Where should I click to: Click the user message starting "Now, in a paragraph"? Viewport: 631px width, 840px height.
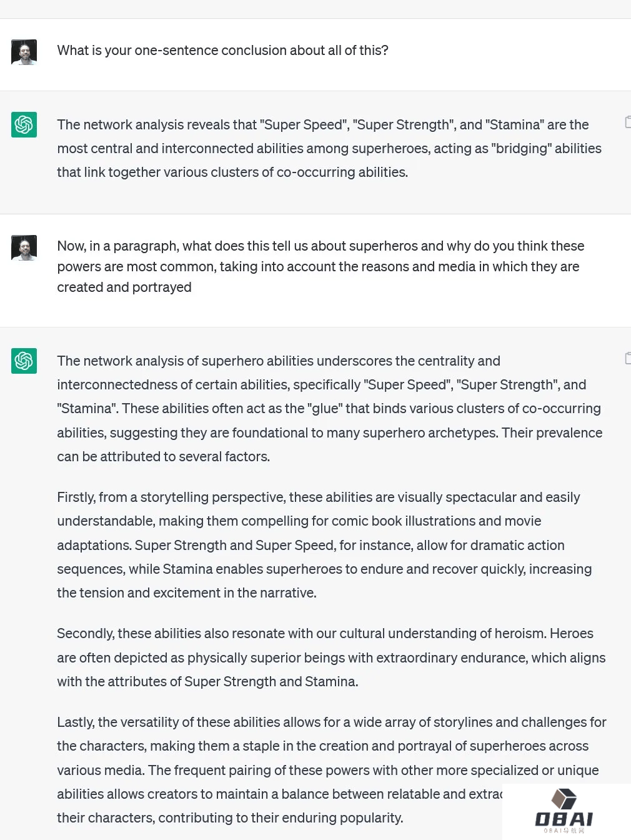(x=320, y=267)
